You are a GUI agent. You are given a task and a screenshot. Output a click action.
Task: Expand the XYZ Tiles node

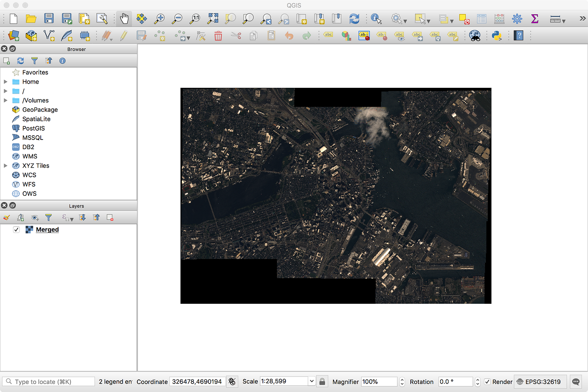coord(5,166)
